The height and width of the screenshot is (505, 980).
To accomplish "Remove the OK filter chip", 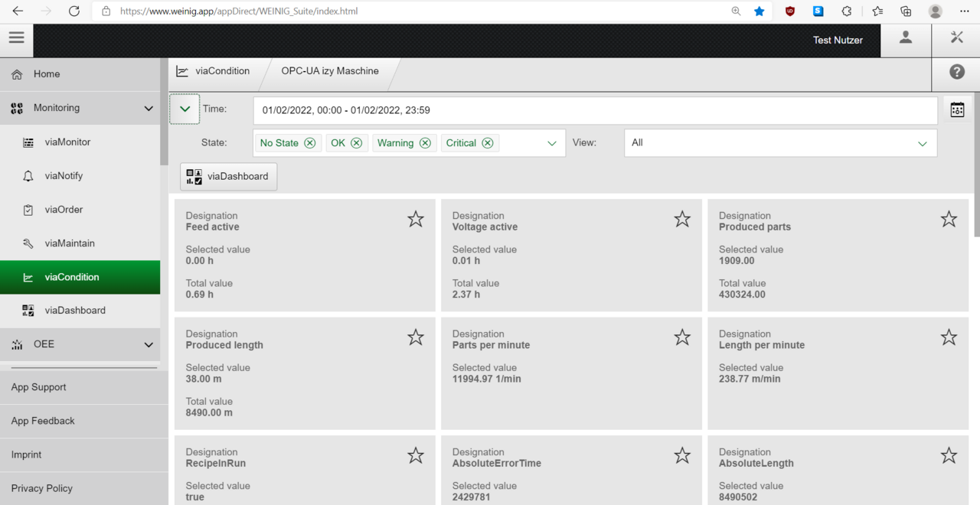I will [x=356, y=143].
